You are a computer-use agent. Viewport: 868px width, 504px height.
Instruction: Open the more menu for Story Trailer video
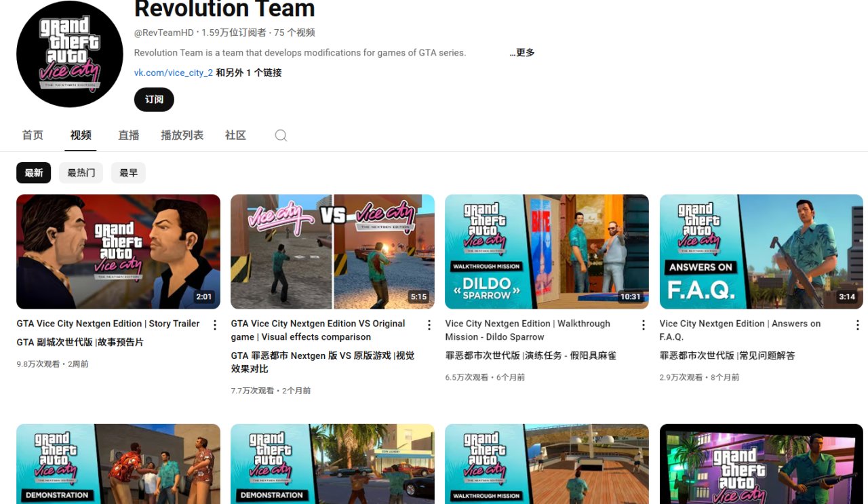[215, 325]
